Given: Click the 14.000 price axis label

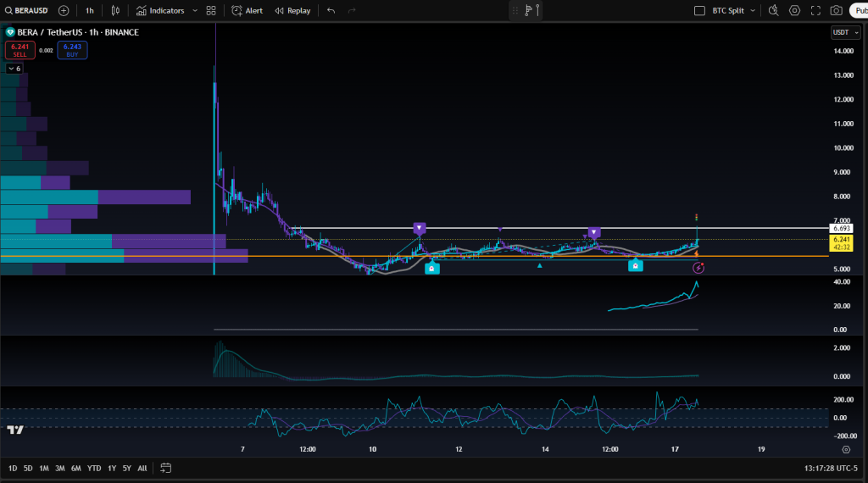Looking at the screenshot, I should coord(843,51).
